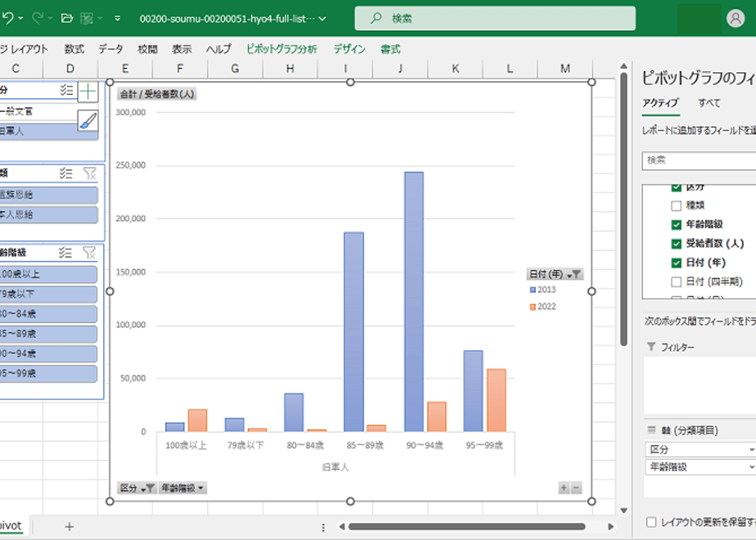Click the horizontal scrollbar right arrow

tap(610, 527)
